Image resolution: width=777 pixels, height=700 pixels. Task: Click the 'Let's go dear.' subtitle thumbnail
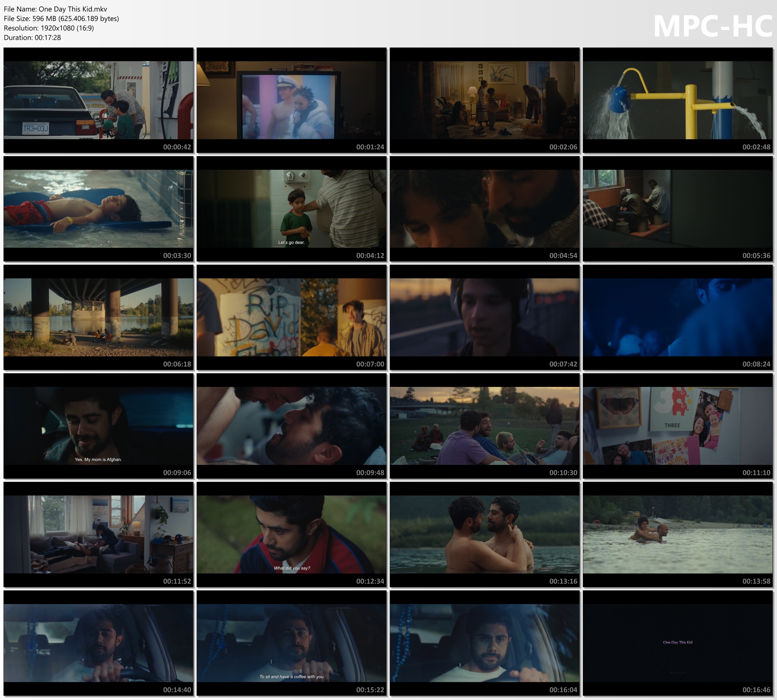pyautogui.click(x=291, y=208)
